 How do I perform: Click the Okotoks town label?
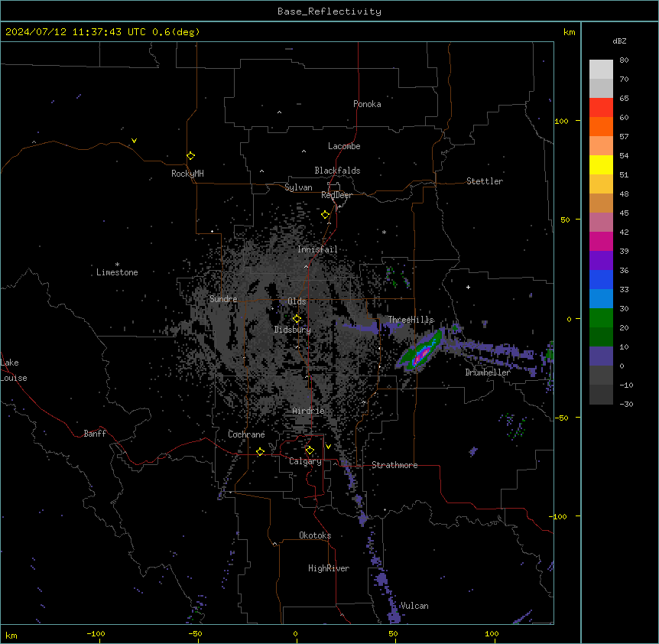(x=315, y=535)
